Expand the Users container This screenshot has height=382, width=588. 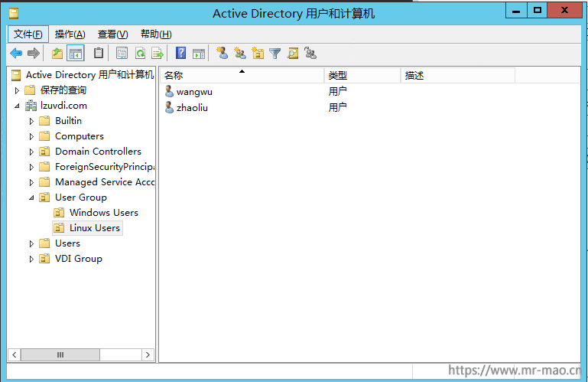[x=31, y=243]
